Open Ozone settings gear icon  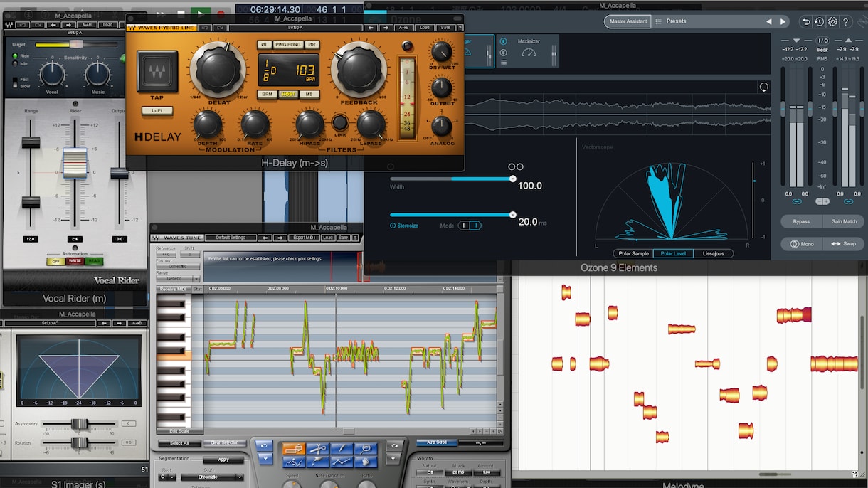click(832, 22)
